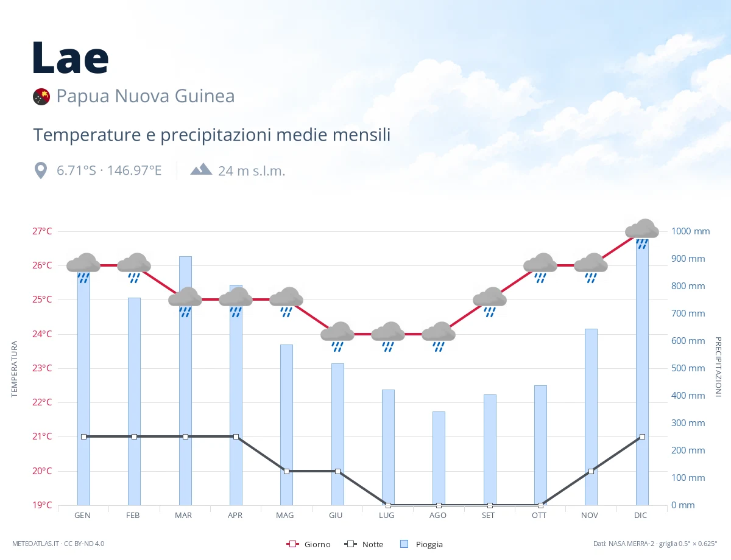The width and height of the screenshot is (731, 560).
Task: Click the "TEMPERATURA" vertical axis title
Action: pos(15,369)
